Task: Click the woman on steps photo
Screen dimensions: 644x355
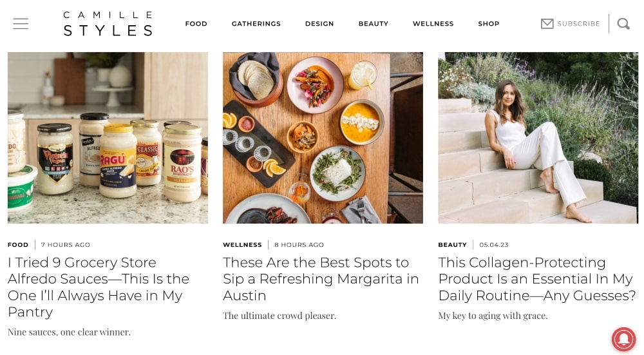Action: [538, 138]
